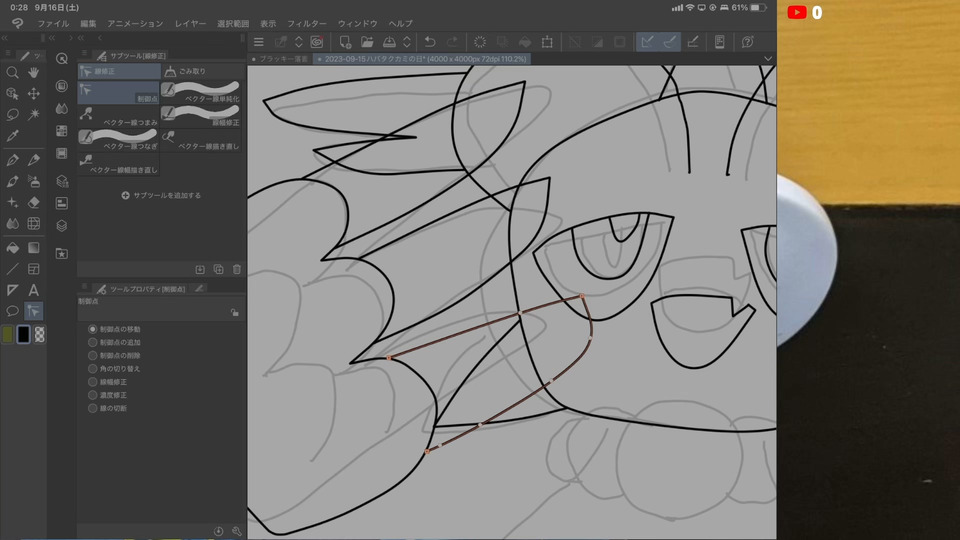Select 線幅修正 radio option
Screen dimensions: 960x540
click(92, 381)
